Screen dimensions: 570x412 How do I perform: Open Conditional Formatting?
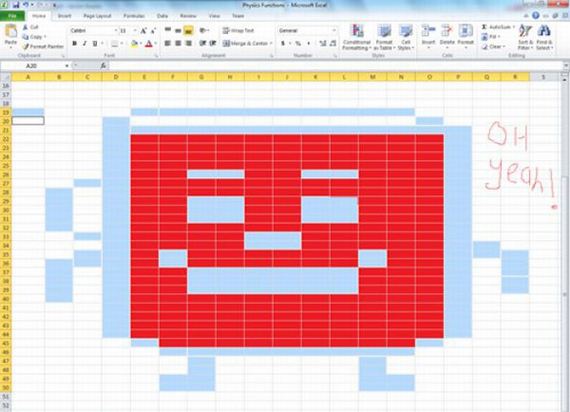click(357, 37)
